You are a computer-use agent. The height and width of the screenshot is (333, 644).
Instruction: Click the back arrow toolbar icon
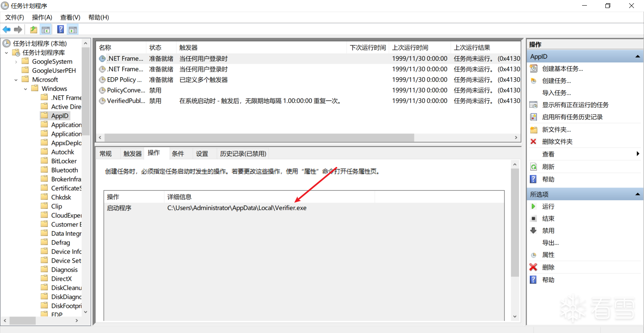(x=6, y=29)
